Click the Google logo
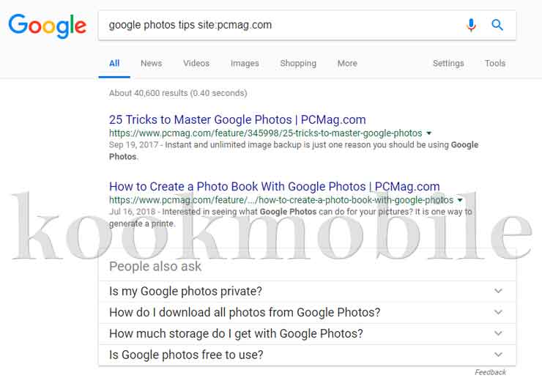542x392 pixels. [x=48, y=26]
